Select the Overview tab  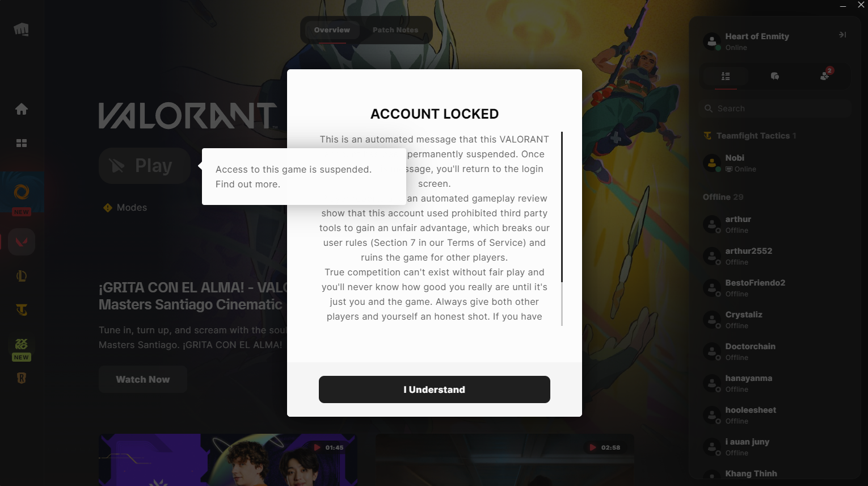[332, 30]
